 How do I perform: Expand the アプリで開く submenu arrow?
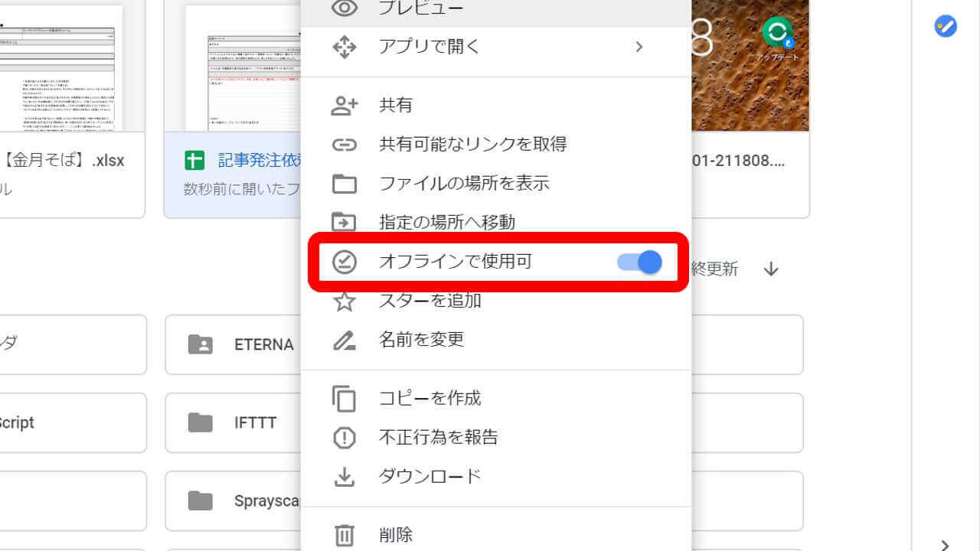[639, 47]
